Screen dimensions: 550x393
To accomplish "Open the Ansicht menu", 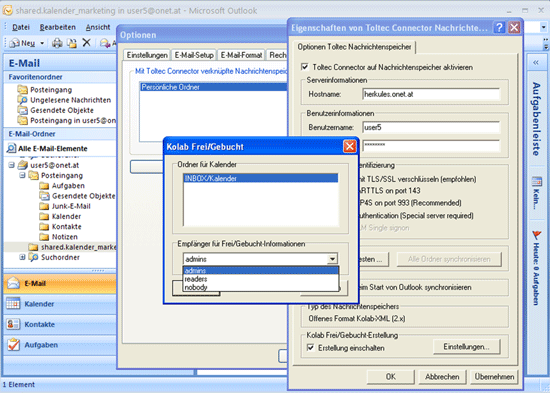I will coord(98,27).
